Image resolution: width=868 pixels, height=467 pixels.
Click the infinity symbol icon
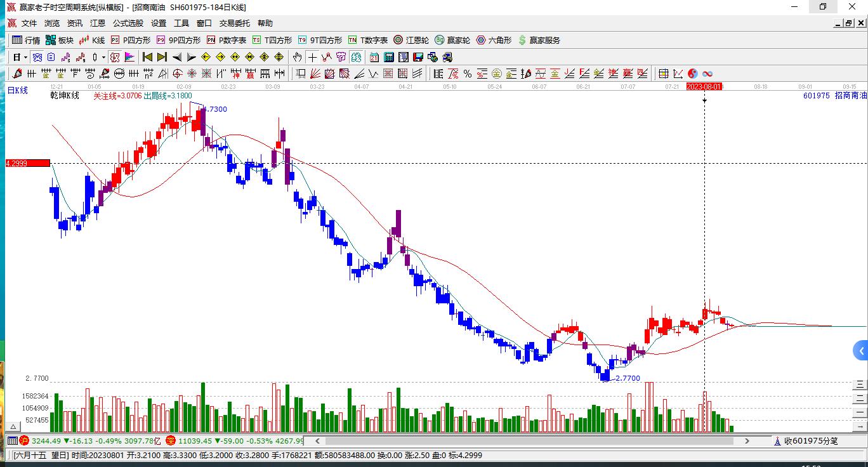tap(707, 74)
